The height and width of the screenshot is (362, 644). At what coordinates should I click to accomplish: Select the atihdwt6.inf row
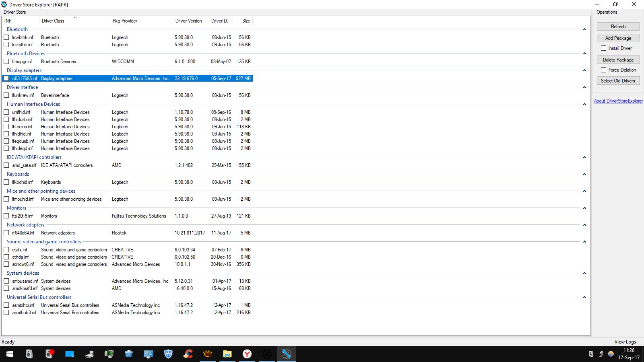(x=127, y=264)
